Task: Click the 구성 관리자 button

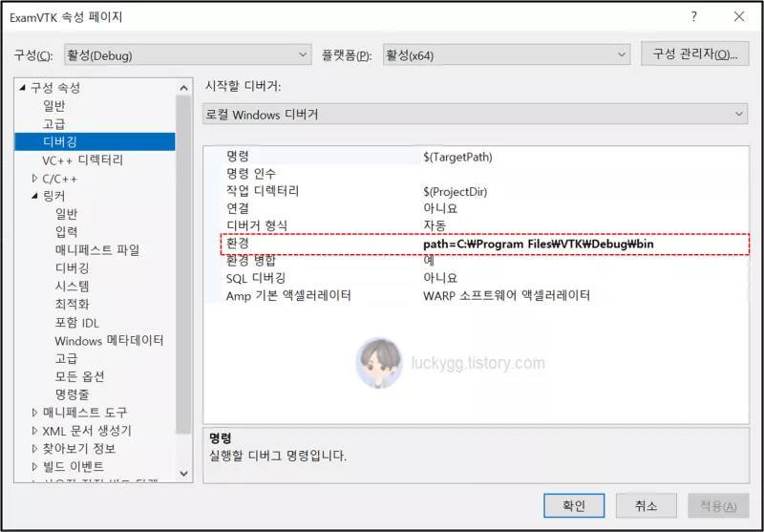Action: click(x=695, y=54)
